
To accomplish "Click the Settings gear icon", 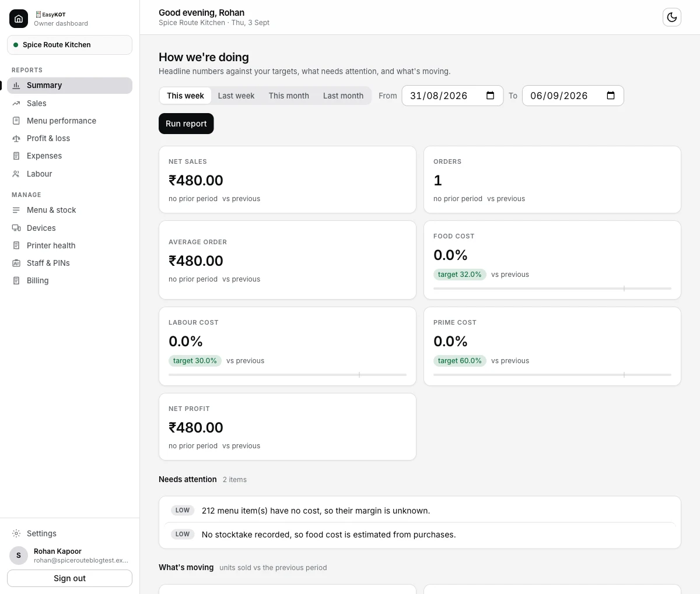I will pos(16,533).
